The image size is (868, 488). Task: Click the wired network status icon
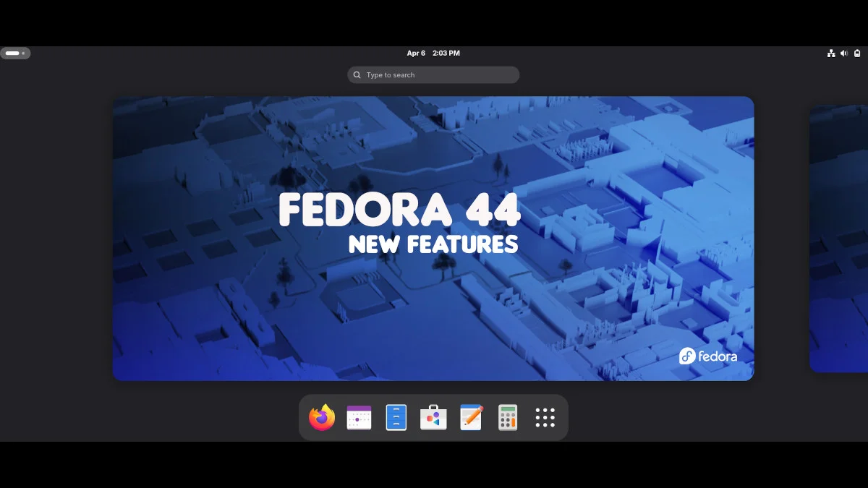(x=831, y=53)
